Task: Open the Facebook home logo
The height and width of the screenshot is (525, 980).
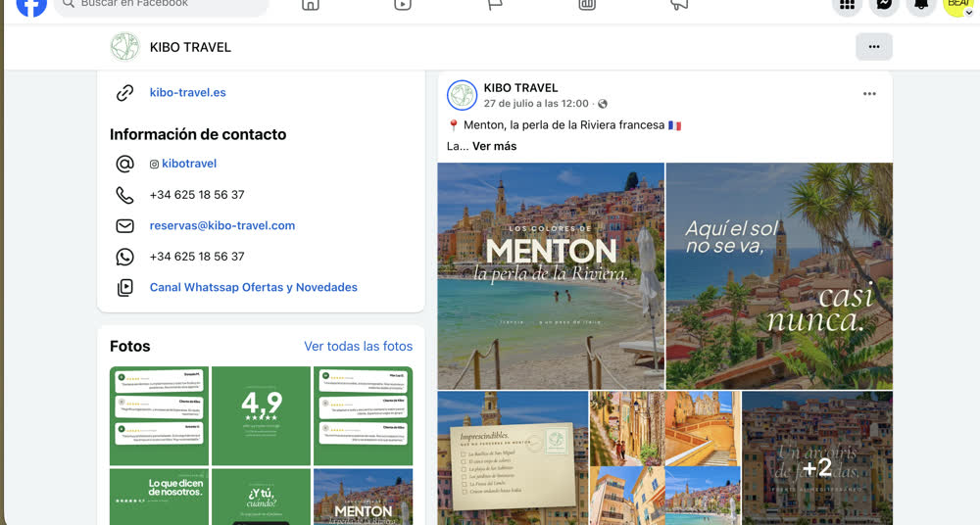Action: pyautogui.click(x=31, y=5)
